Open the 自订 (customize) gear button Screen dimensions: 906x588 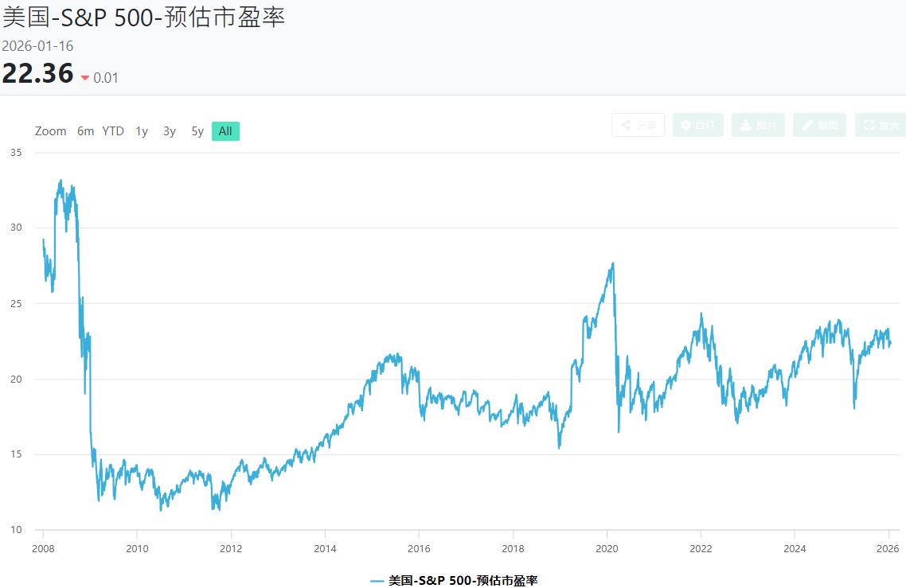[x=697, y=125]
